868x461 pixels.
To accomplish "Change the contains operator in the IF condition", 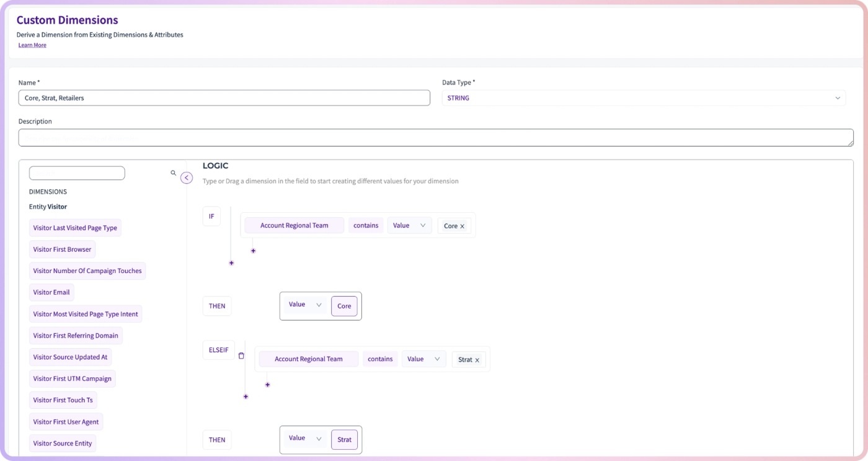I will 366,225.
